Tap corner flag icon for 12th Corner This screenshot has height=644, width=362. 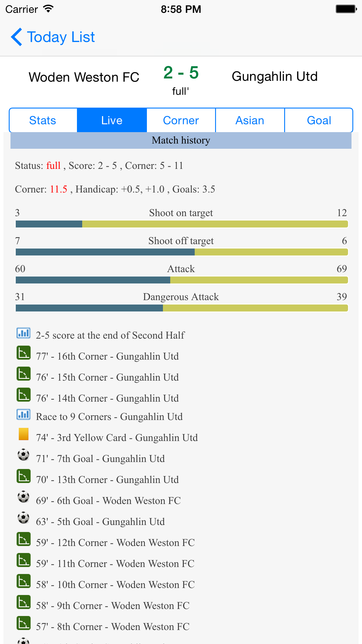[x=23, y=539]
